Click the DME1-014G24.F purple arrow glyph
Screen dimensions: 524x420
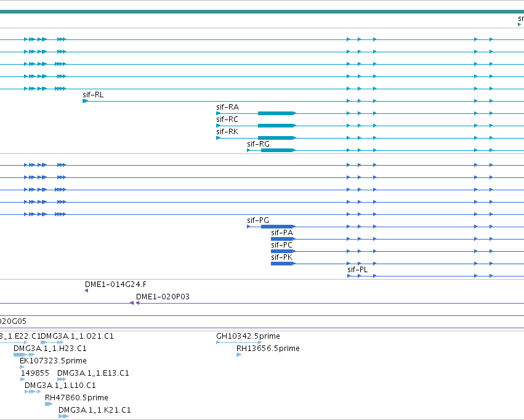pos(87,291)
